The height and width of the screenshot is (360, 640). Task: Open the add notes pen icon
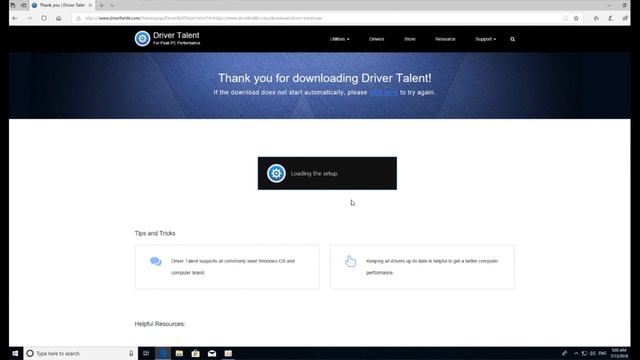click(x=611, y=18)
